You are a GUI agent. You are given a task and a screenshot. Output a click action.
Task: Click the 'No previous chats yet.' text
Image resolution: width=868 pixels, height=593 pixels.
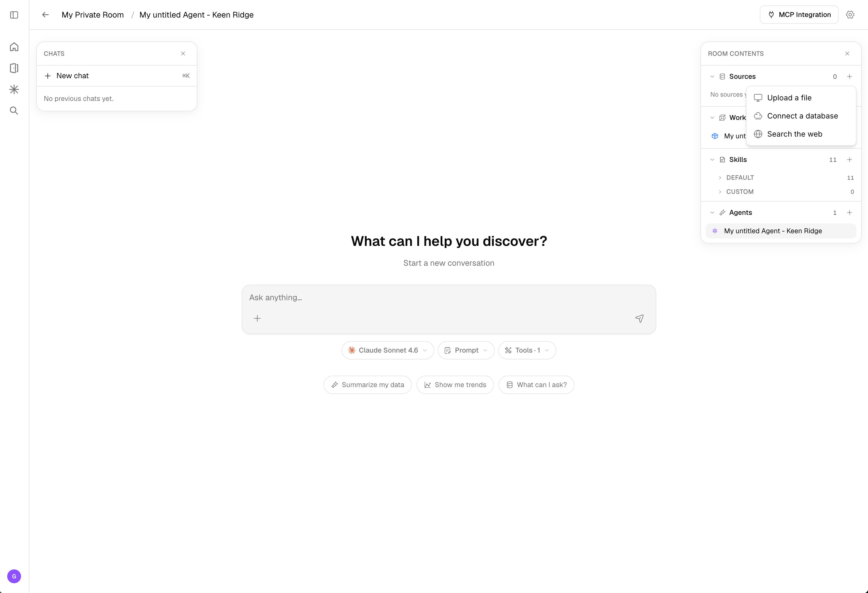[x=79, y=99]
